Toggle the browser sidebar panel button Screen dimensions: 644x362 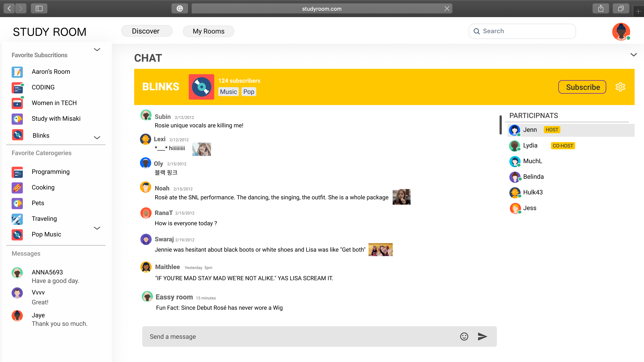(39, 9)
